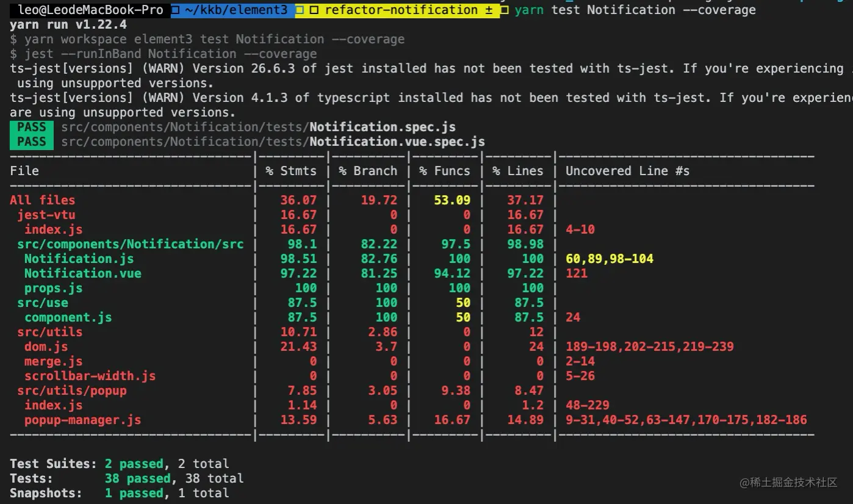Click the '% Lines' column header
Viewport: 853px width, 504px height.
point(518,171)
